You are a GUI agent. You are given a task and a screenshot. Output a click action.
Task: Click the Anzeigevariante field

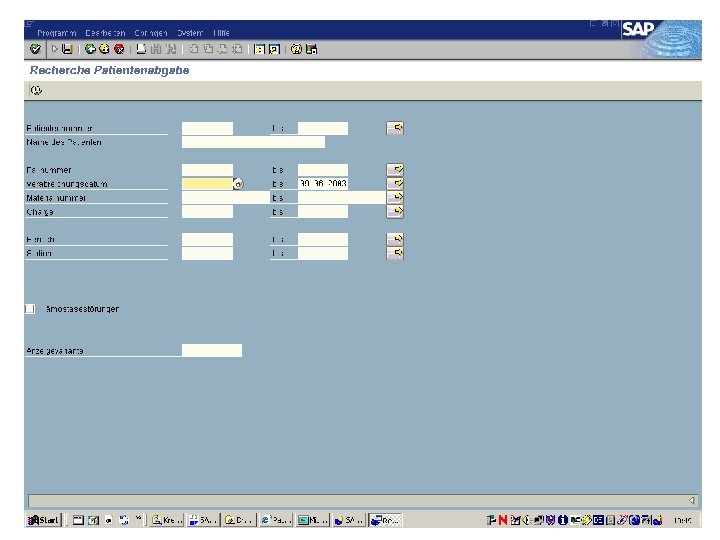212,350
